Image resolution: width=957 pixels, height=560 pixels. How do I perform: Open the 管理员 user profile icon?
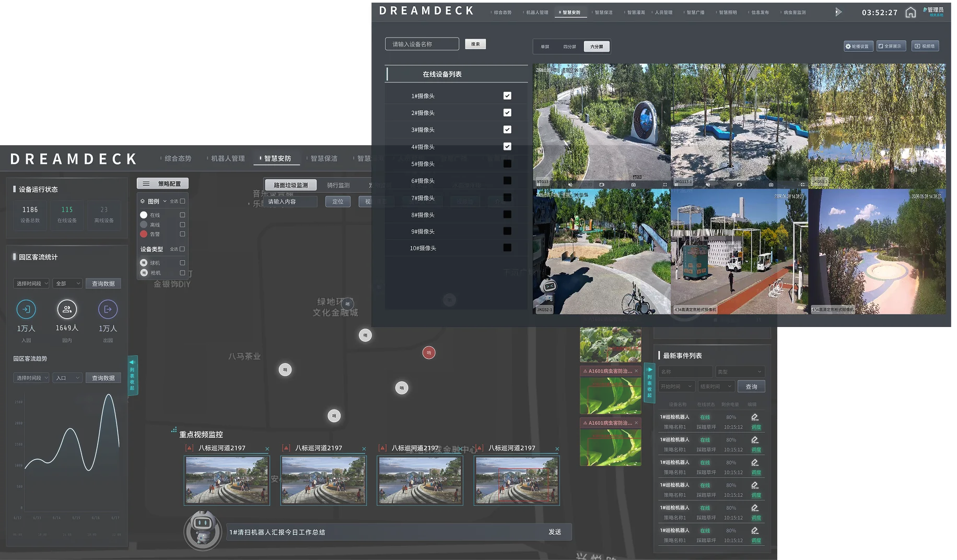click(x=925, y=9)
